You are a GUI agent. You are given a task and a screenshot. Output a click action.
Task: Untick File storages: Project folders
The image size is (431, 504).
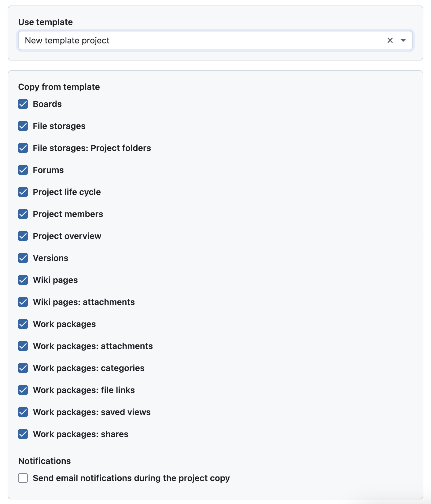tap(23, 148)
